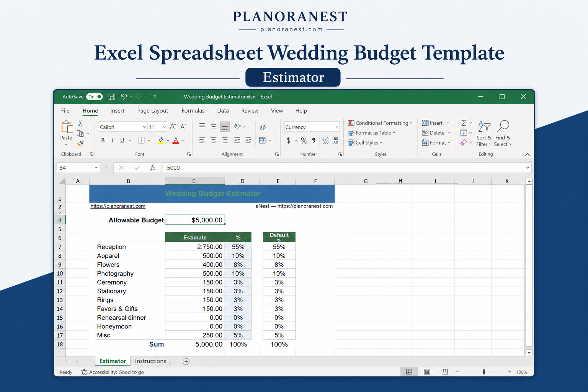Switch to Page Layout view icon
This screenshot has height=392, width=588.
point(427,372)
